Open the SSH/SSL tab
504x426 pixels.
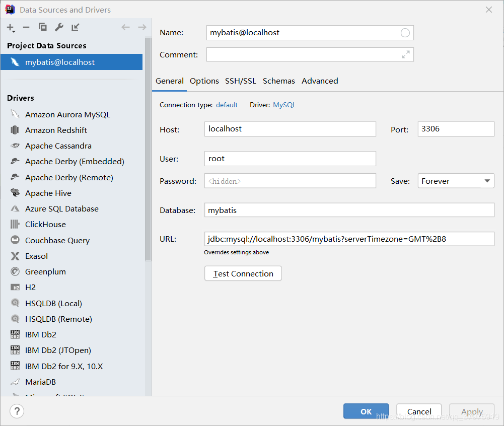click(241, 81)
